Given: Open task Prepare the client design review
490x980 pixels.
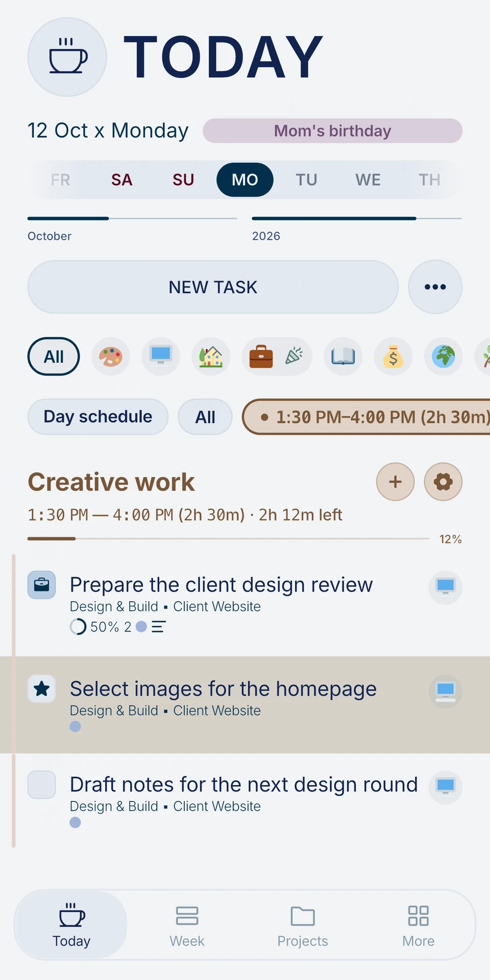Looking at the screenshot, I should click(x=221, y=584).
